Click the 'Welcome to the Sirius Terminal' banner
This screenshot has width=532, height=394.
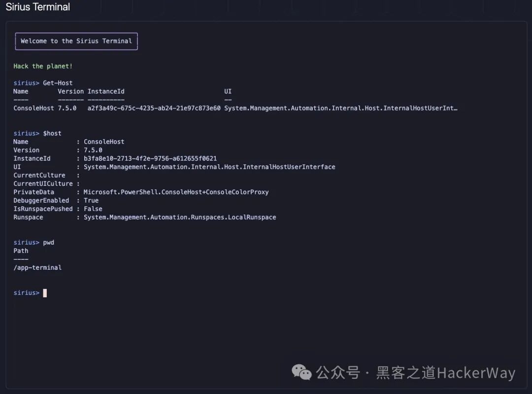tap(76, 41)
